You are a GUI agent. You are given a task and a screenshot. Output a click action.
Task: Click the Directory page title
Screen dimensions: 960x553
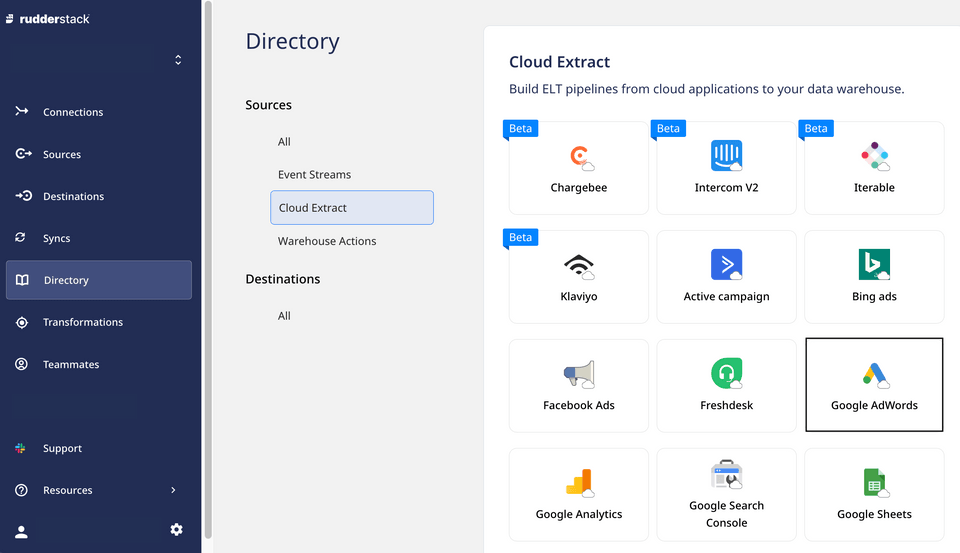pyautogui.click(x=292, y=41)
